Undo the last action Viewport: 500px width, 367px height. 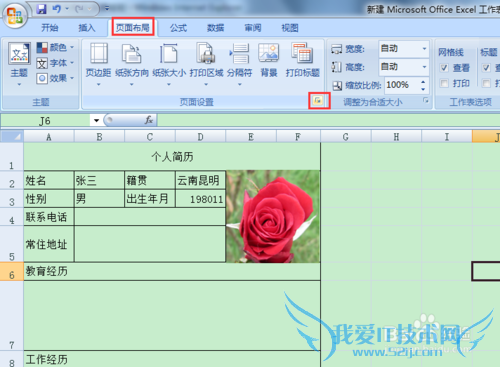pos(57,9)
